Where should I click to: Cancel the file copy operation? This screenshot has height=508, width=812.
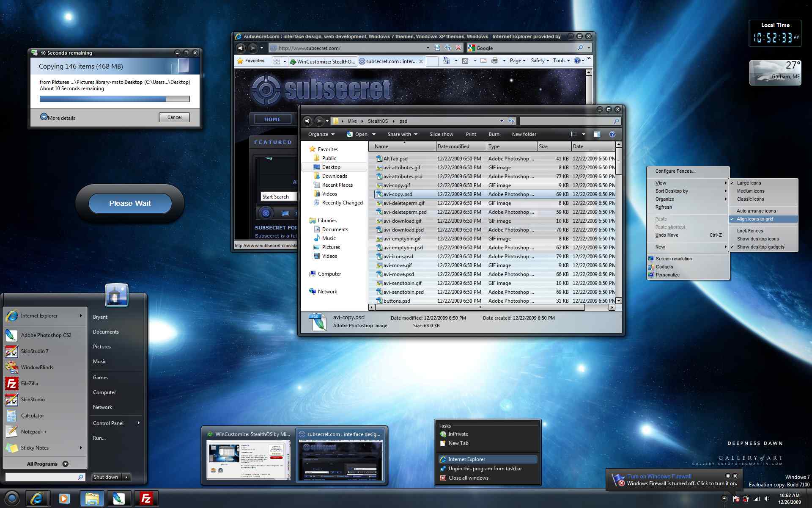174,117
